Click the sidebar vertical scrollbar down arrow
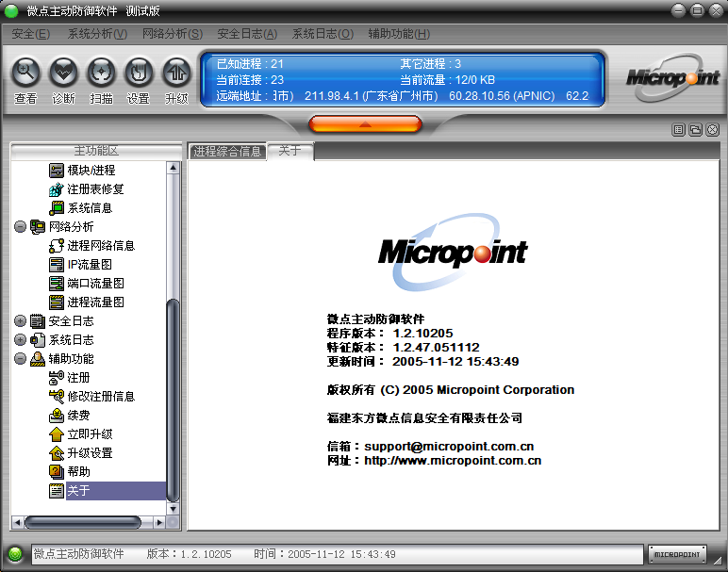This screenshot has width=728, height=572. pos(173,508)
